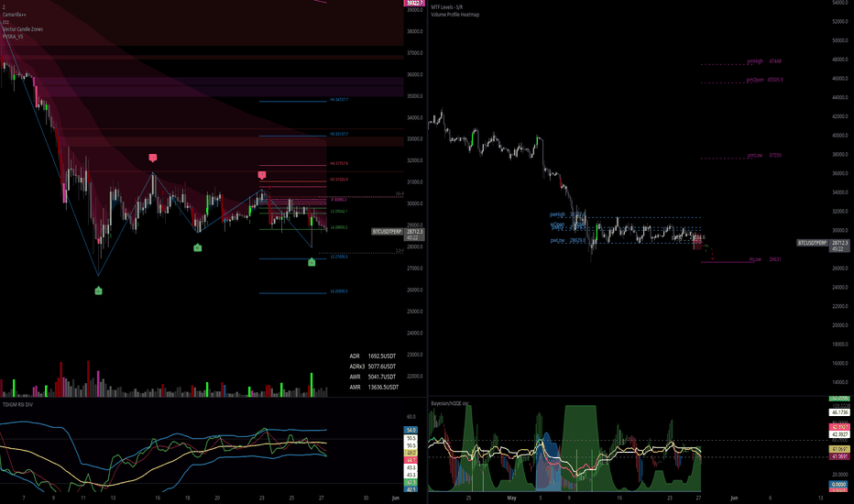This screenshot has height=504, width=854.
Task: Click the ADRx3 5077.6USDT table row
Action: pyautogui.click(x=373, y=367)
